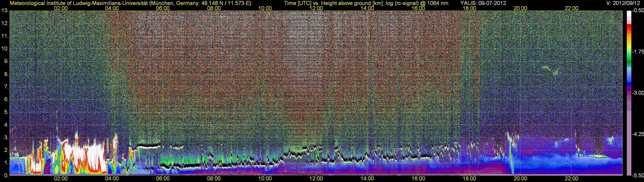Click the 12:00 label on bottom time axis
644x182 pixels.
[316, 179]
